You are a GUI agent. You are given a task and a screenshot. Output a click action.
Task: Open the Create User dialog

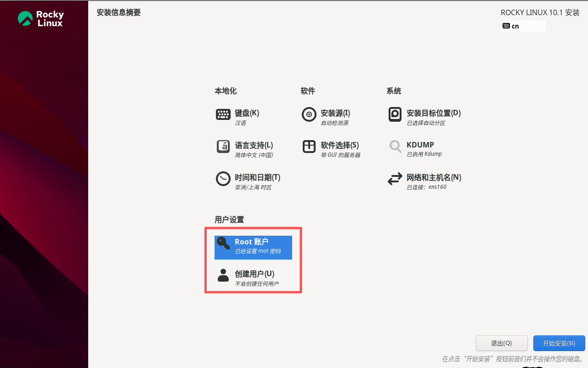[253, 278]
